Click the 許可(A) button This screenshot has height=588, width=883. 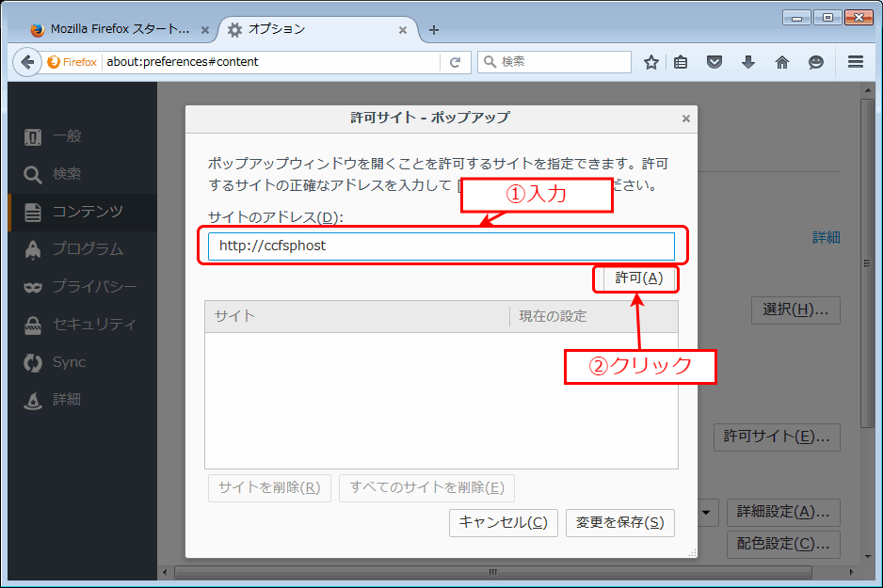click(x=639, y=278)
